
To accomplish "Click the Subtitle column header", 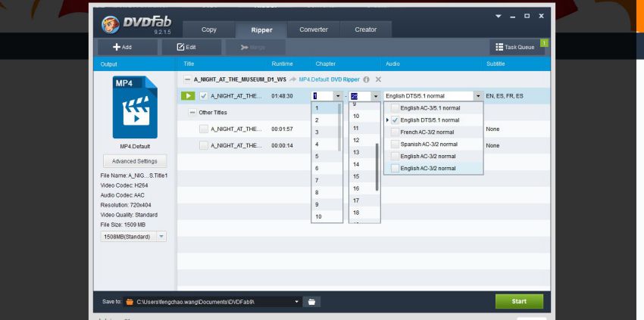I will [x=496, y=64].
